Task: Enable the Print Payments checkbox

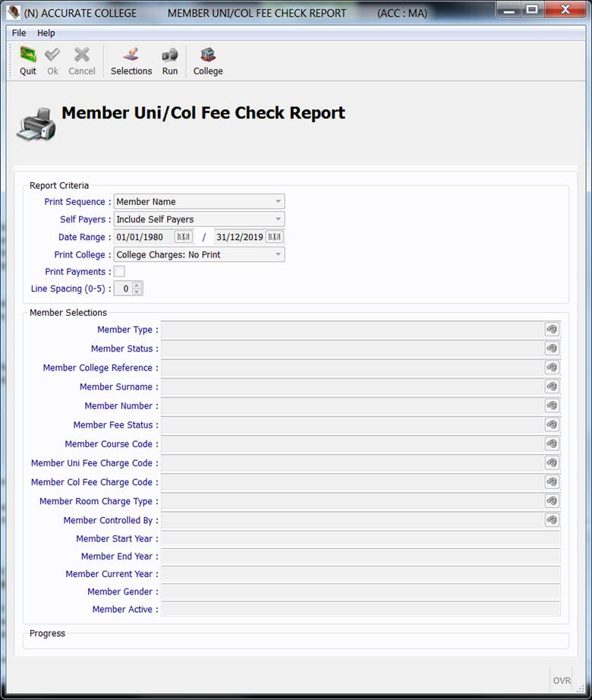Action: coord(120,272)
